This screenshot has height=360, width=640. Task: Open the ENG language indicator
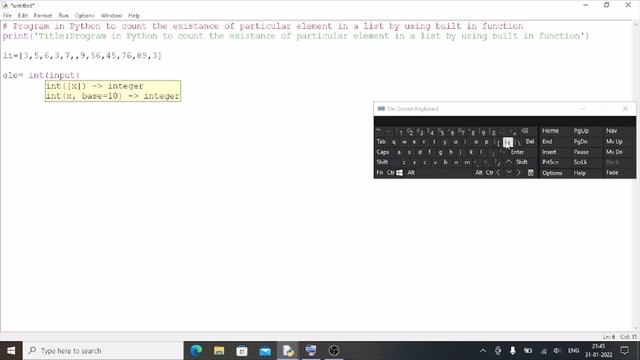(x=573, y=351)
